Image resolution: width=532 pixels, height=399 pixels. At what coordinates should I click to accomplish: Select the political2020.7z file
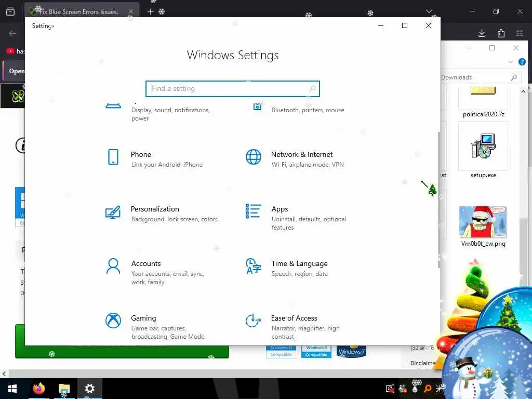(x=484, y=102)
